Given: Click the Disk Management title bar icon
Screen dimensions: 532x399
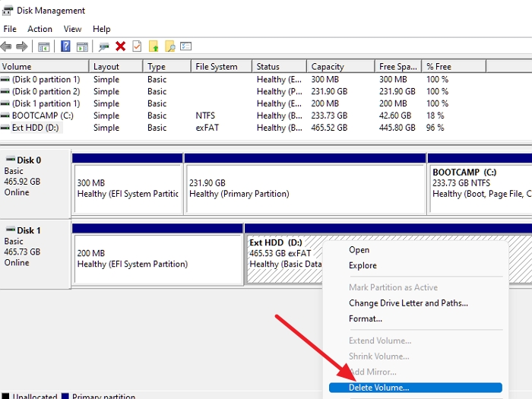Looking at the screenshot, I should click(8, 11).
